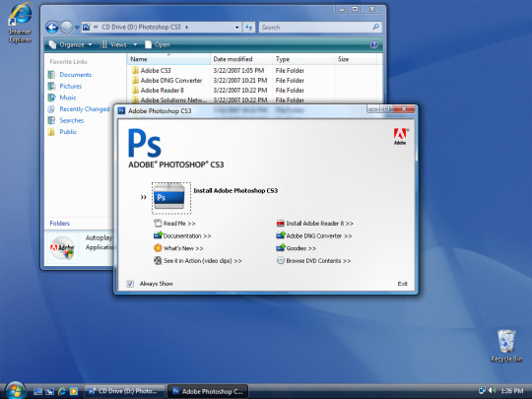Click the Install Adobe Reader 8 icon
The image size is (532, 399).
[x=280, y=224]
